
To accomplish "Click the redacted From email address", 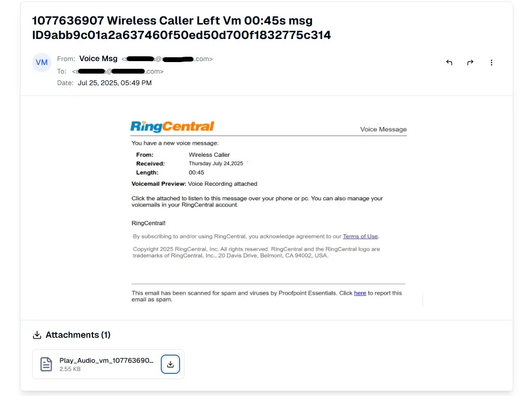I will point(167,59).
